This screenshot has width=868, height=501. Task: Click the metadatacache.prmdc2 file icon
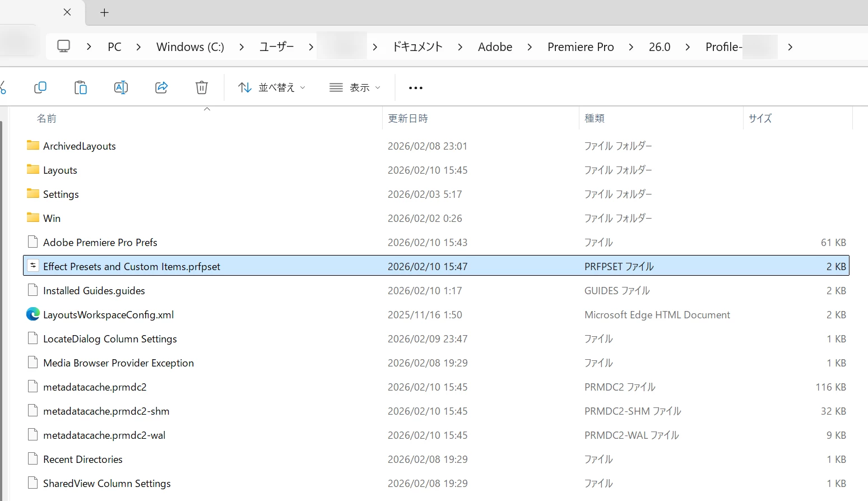(33, 387)
